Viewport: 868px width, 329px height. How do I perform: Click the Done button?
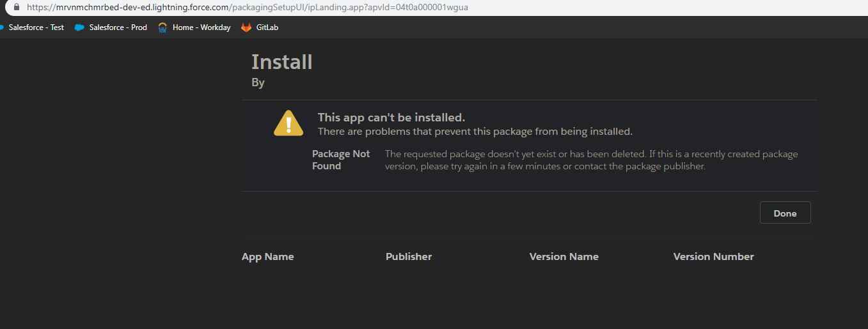click(x=785, y=213)
